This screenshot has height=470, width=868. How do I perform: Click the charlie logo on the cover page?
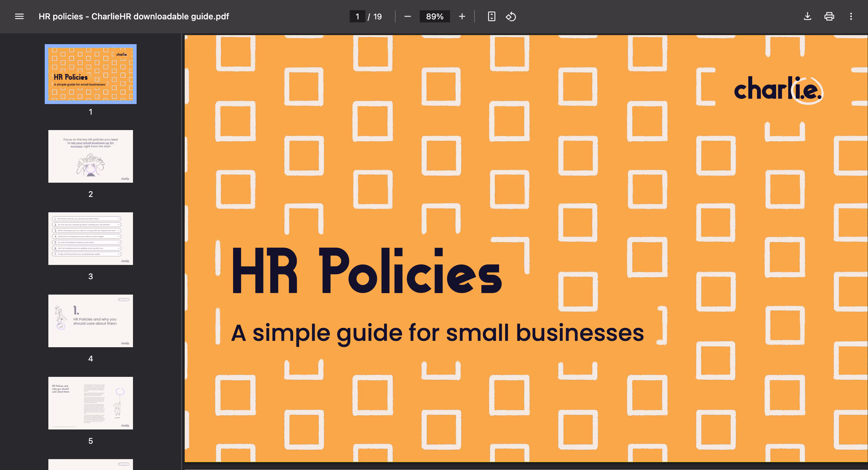point(777,89)
